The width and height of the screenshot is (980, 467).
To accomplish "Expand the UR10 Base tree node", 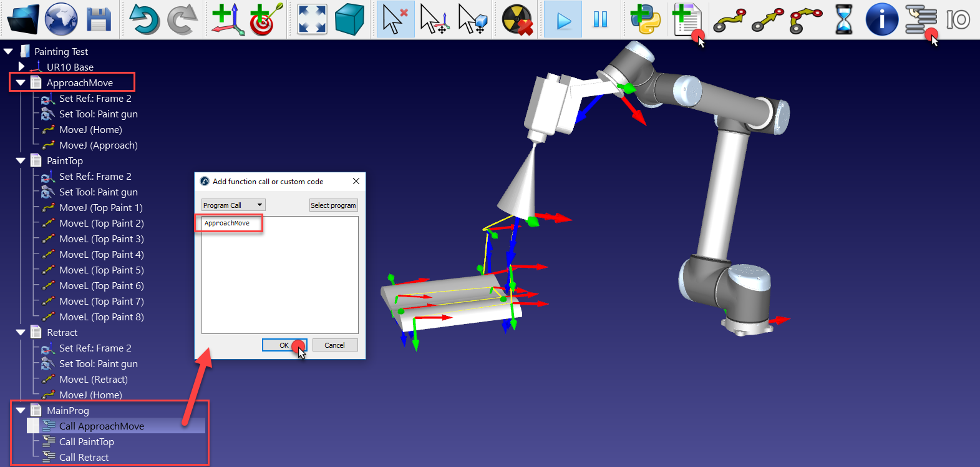I will [21, 66].
